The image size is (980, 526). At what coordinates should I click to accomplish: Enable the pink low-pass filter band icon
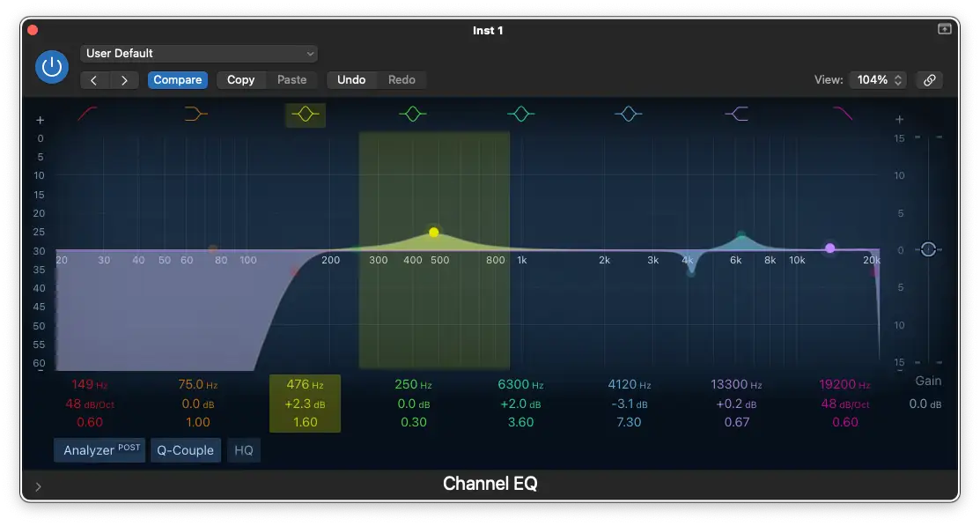point(843,114)
